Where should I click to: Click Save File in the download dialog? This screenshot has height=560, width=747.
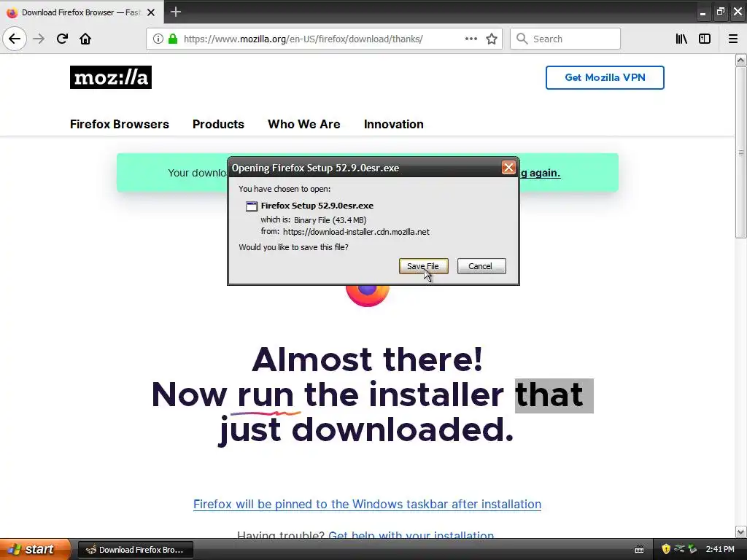click(x=424, y=266)
